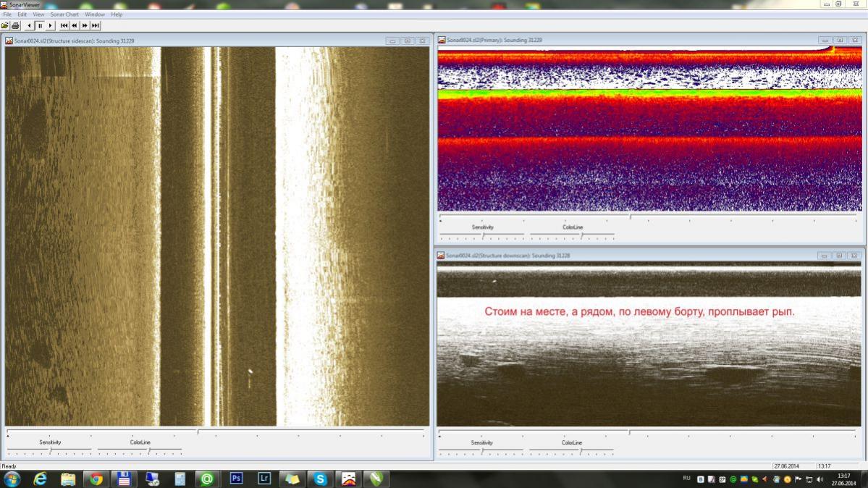This screenshot has height=488, width=868.
Task: Click the position slider below the downscan view
Action: pyautogui.click(x=629, y=432)
